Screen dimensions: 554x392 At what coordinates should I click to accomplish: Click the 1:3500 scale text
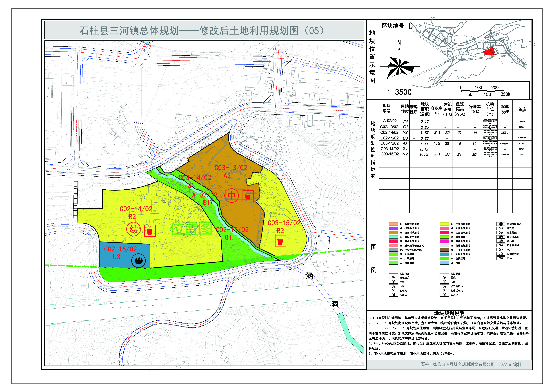coord(399,92)
